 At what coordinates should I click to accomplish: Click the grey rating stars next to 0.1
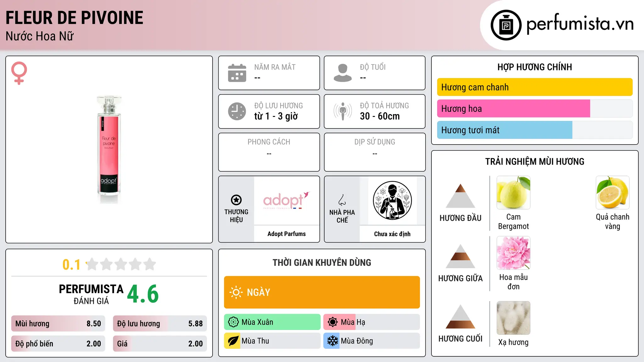121,264
